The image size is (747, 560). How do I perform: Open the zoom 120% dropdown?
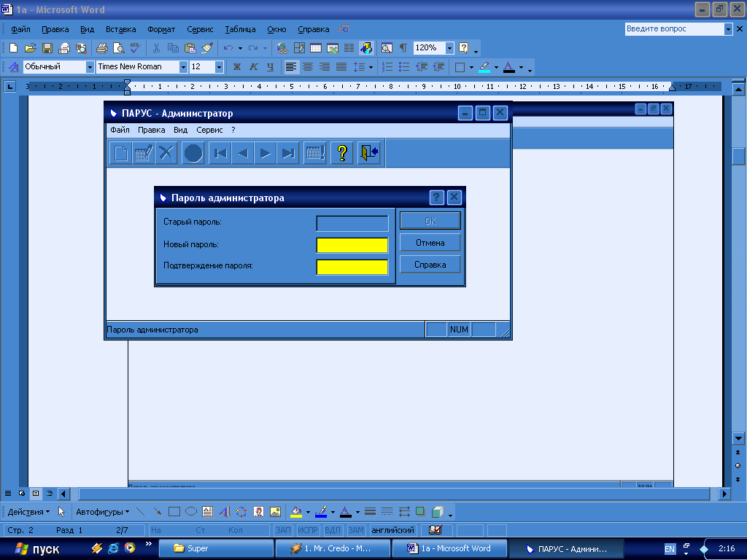coord(449,48)
